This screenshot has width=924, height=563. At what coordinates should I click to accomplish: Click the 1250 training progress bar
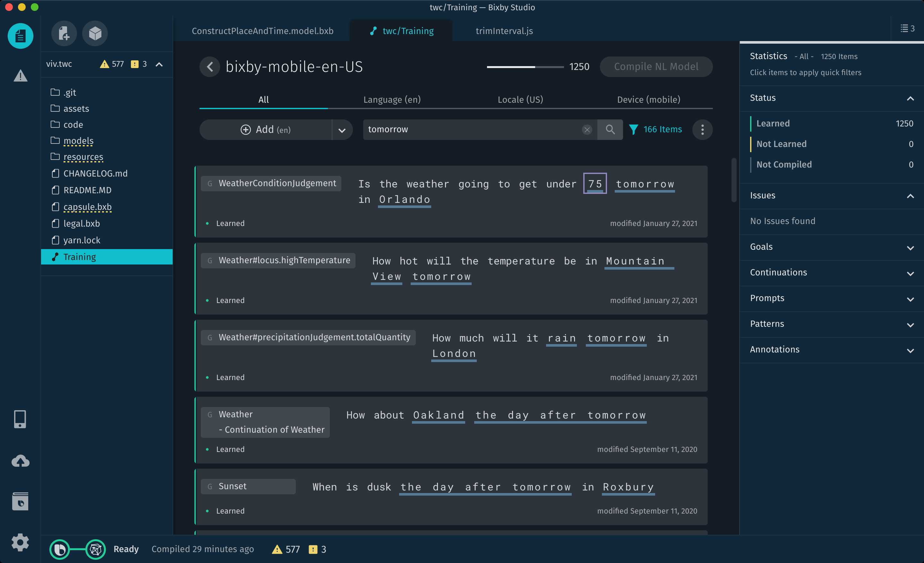[x=525, y=67]
